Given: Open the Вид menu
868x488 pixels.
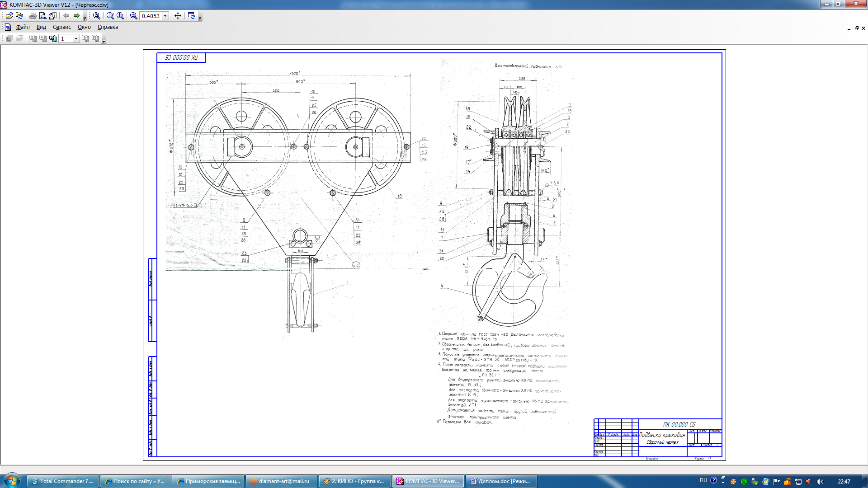Looking at the screenshot, I should [41, 27].
